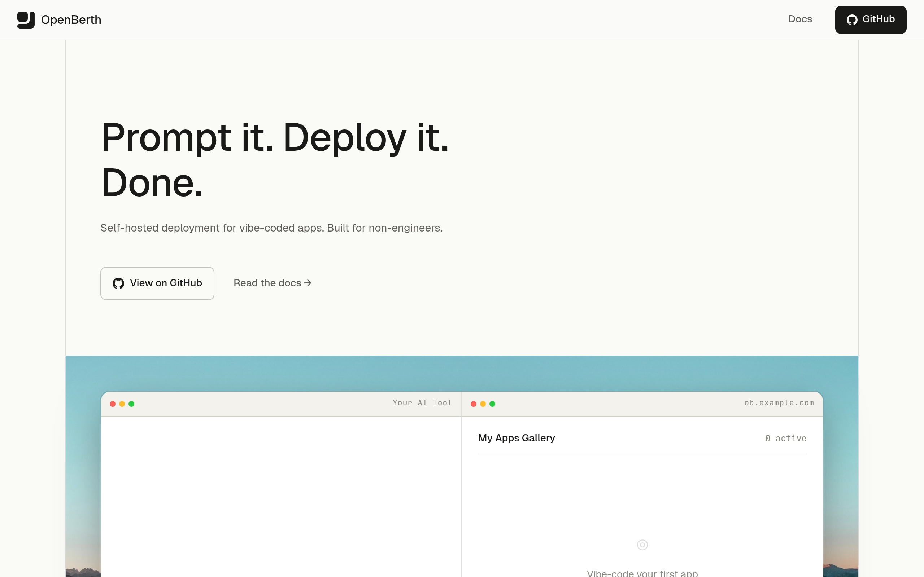Viewport: 924px width, 577px height.
Task: Click green dot on Your AI Tool window
Action: pos(131,404)
